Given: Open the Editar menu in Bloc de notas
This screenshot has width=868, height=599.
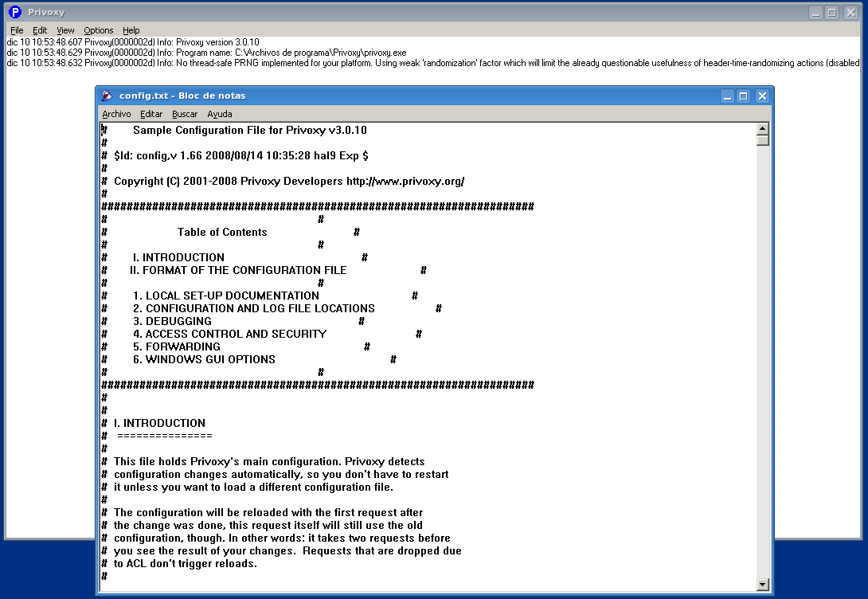Looking at the screenshot, I should (151, 114).
